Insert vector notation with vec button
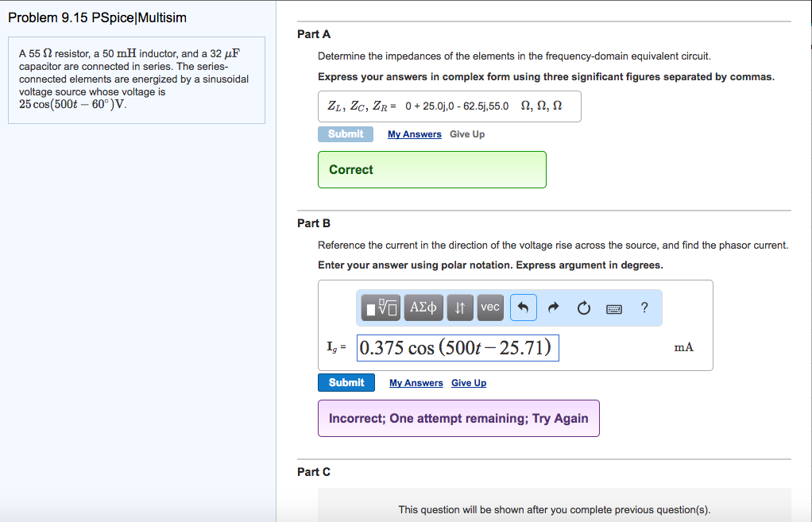The width and height of the screenshot is (812, 522). (490, 307)
